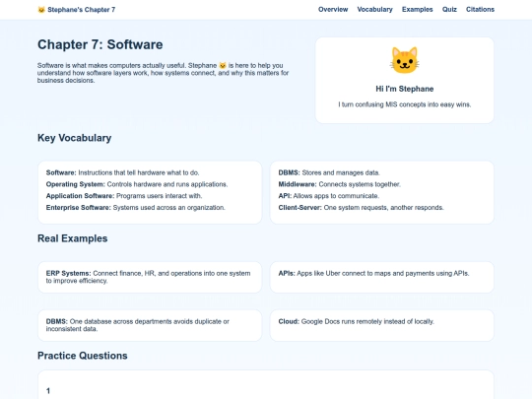Click the Practice Questions heading
Image resolution: width=532 pixels, height=399 pixels.
(83, 356)
